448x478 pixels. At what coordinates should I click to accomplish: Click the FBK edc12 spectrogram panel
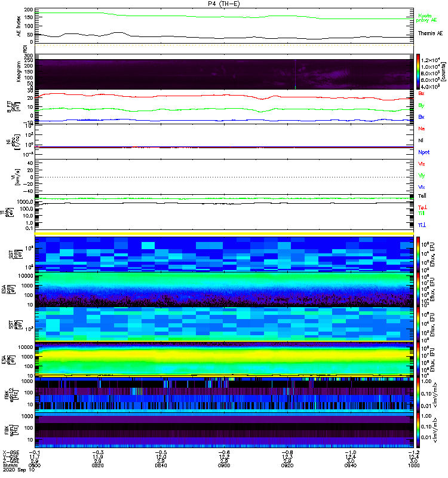point(224,396)
